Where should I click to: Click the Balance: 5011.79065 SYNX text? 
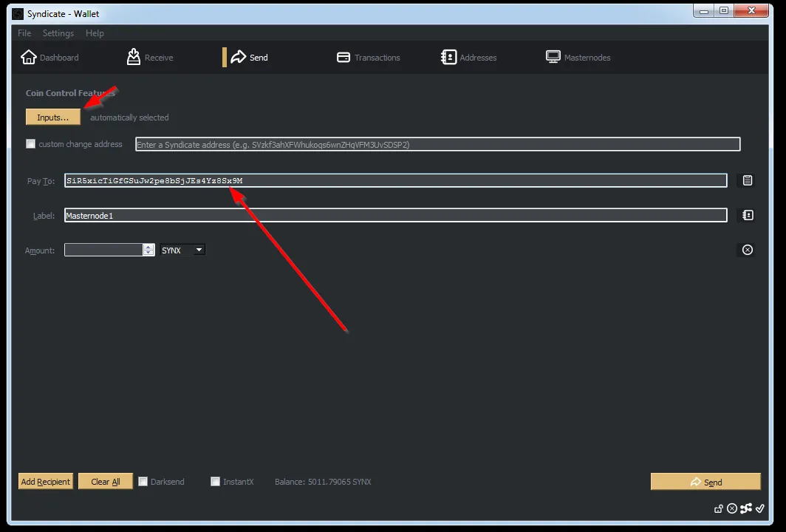coord(323,481)
